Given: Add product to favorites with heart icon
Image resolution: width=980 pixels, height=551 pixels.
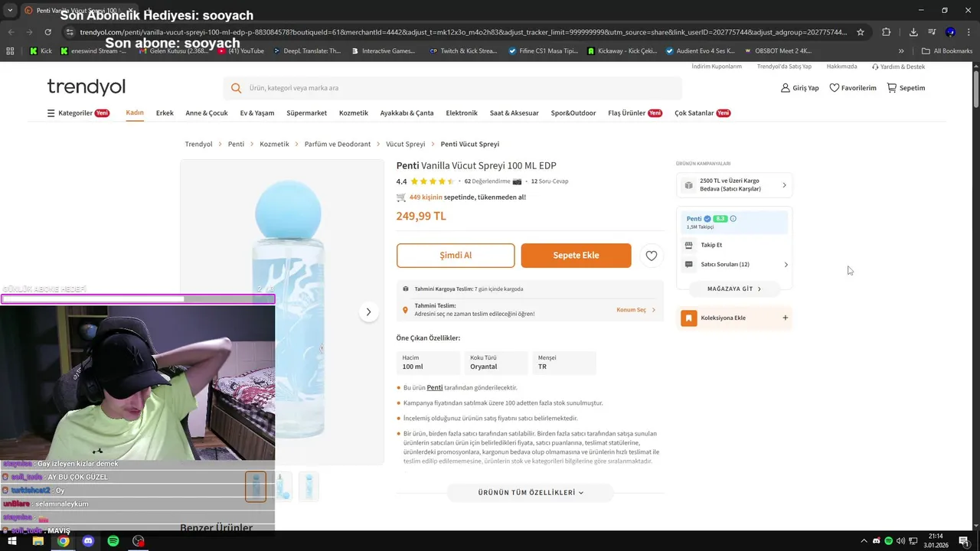Looking at the screenshot, I should [x=652, y=256].
